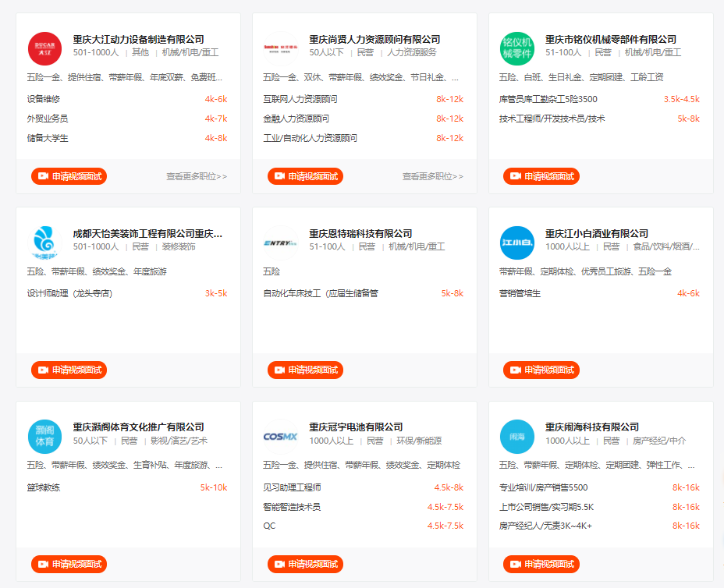Open the 设备维修 job listing
Image resolution: width=724 pixels, height=588 pixels.
point(44,99)
